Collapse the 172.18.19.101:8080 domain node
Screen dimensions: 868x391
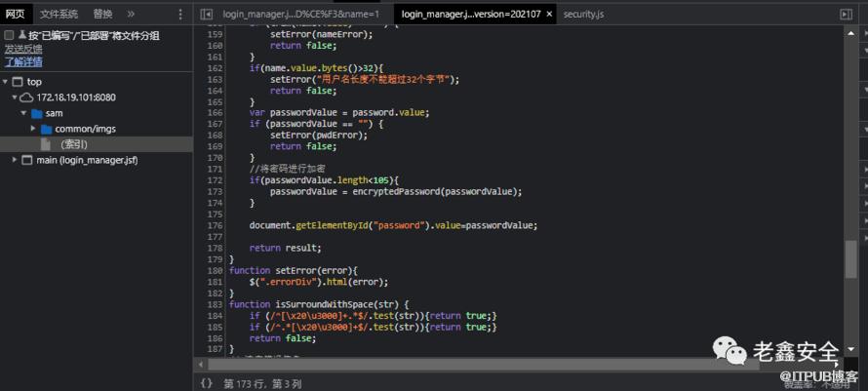click(14, 98)
